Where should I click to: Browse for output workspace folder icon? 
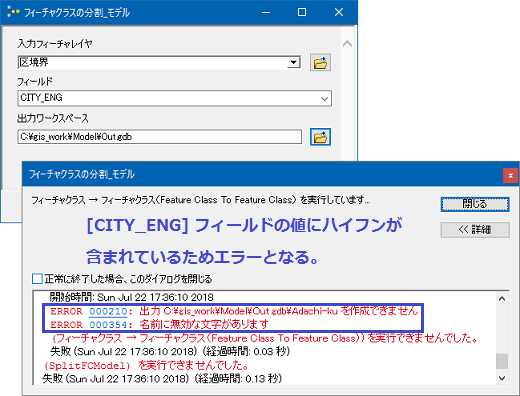pyautogui.click(x=320, y=137)
